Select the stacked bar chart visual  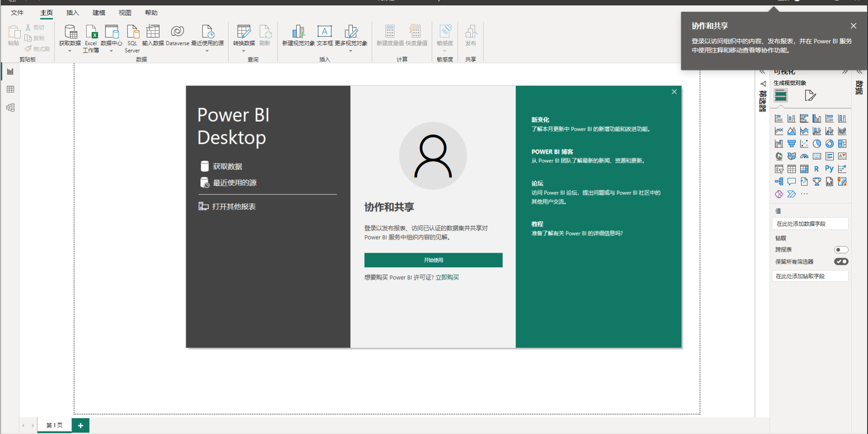(778, 118)
